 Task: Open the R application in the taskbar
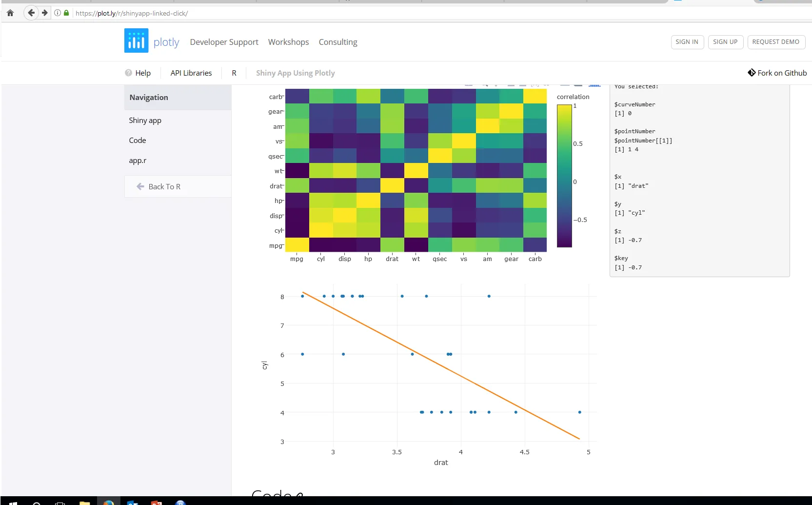pyautogui.click(x=180, y=503)
